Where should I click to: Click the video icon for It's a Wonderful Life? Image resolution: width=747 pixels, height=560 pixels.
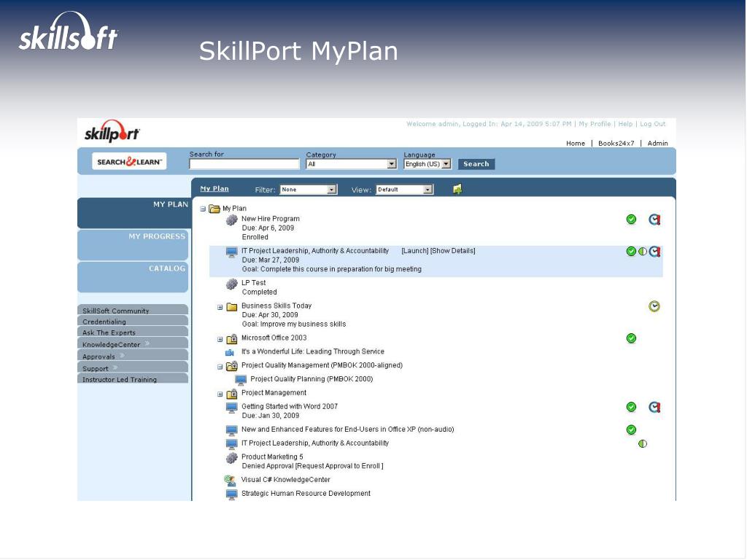[x=230, y=352]
